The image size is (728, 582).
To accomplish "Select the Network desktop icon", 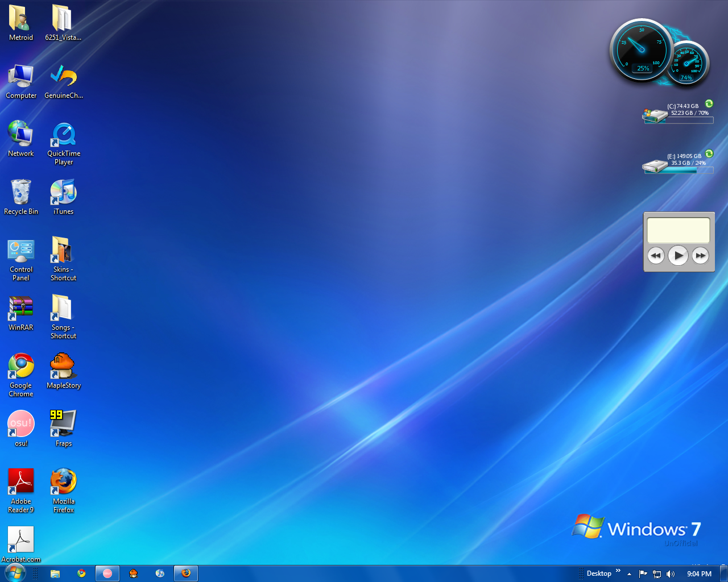I will (21, 139).
